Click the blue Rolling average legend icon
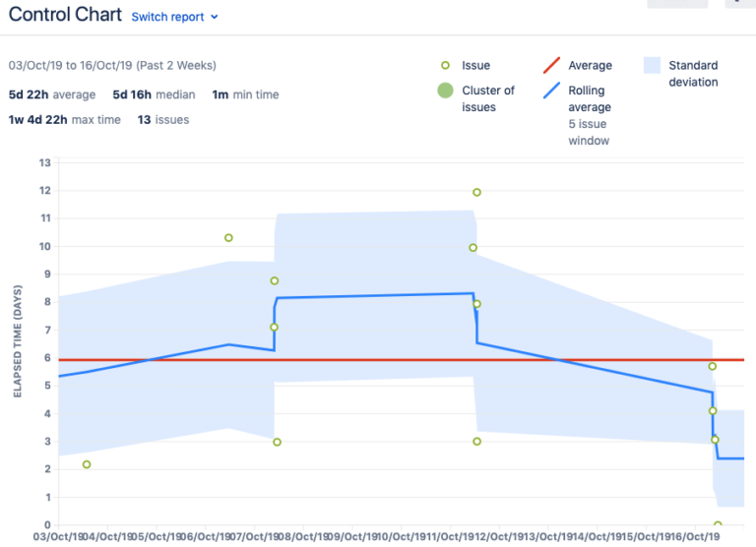 pos(553,91)
